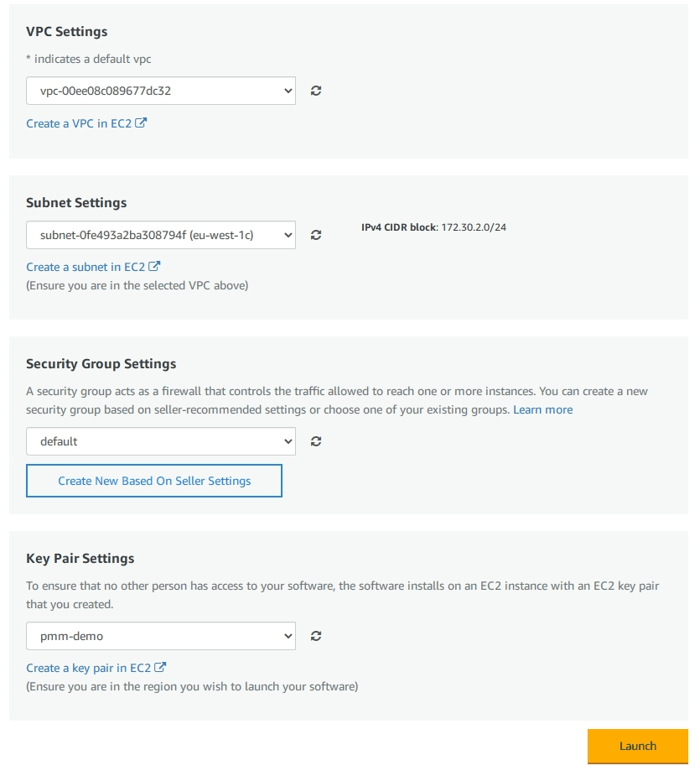Click the Create a subnet in EC2 link
The width and height of the screenshot is (700, 776).
[87, 266]
